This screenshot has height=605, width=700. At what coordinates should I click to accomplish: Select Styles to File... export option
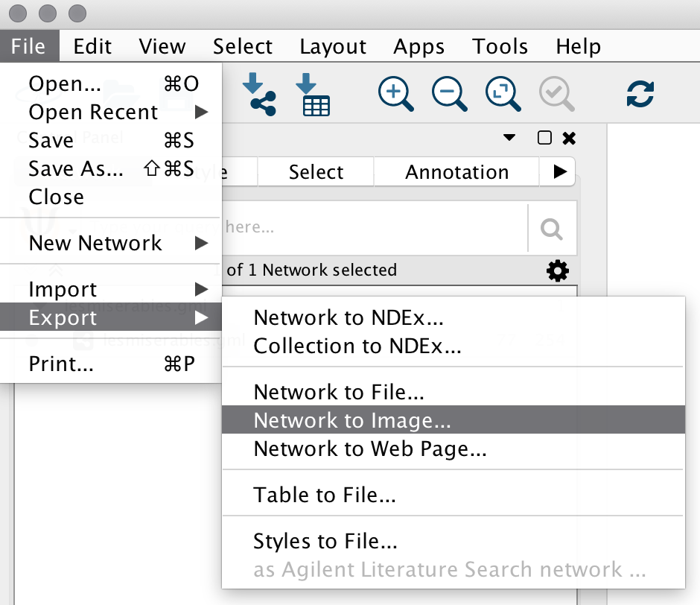click(454, 541)
